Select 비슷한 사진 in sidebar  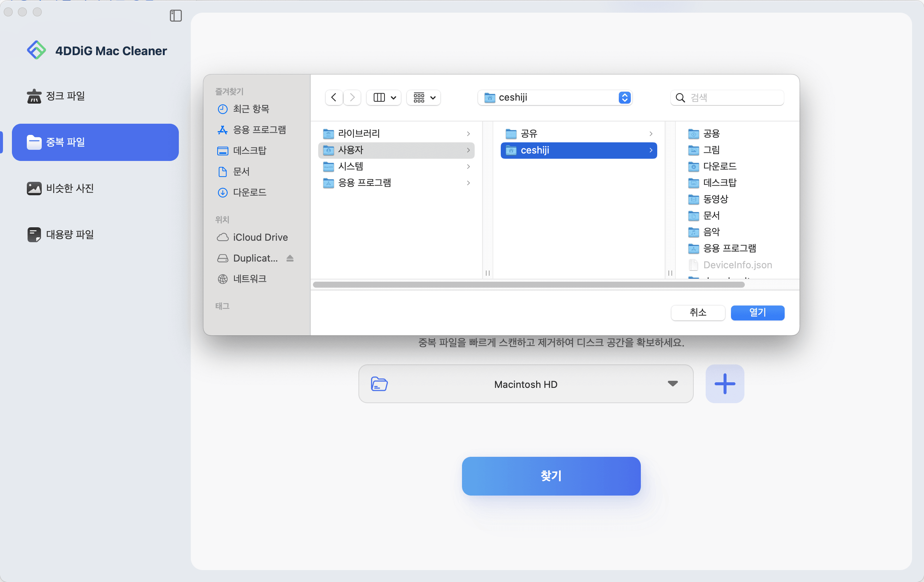[69, 189]
